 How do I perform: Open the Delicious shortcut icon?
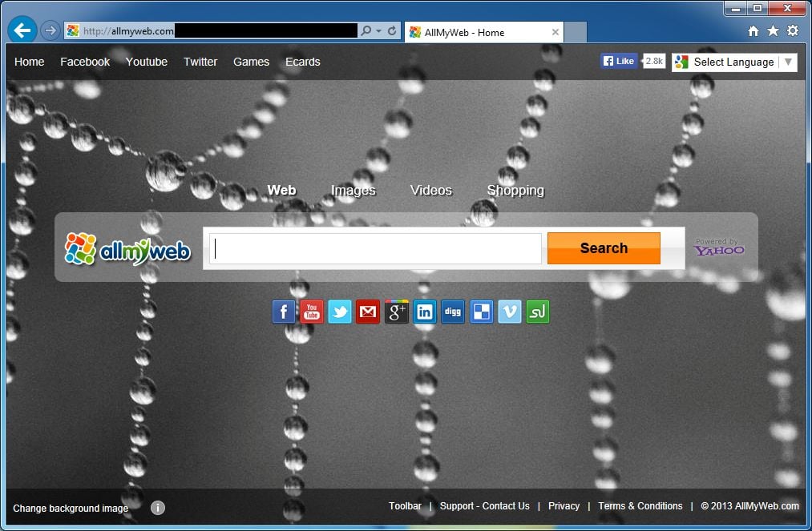click(x=481, y=312)
